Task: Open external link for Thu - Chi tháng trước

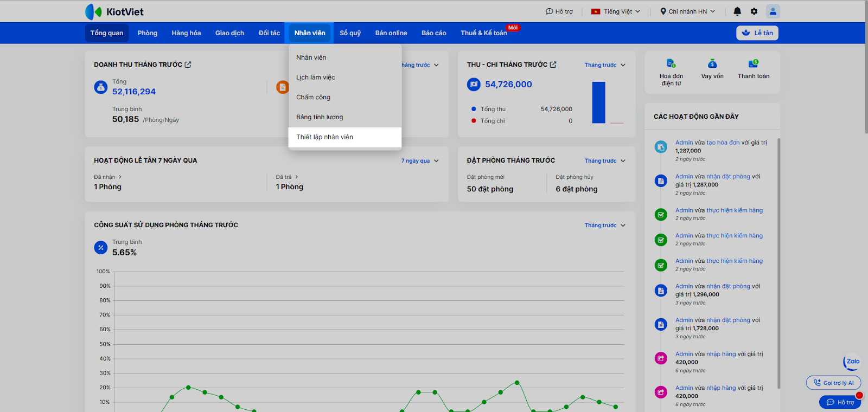Action: 553,65
